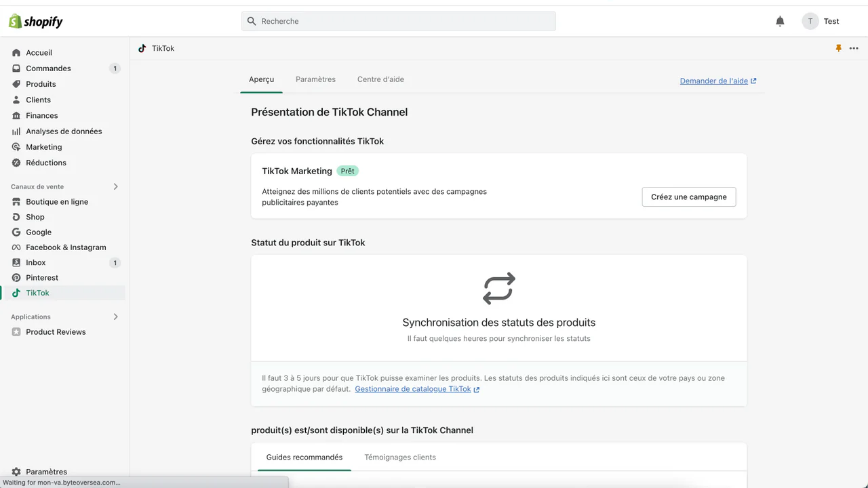Click the Marketing target icon
The height and width of the screenshot is (488, 868).
tap(16, 147)
